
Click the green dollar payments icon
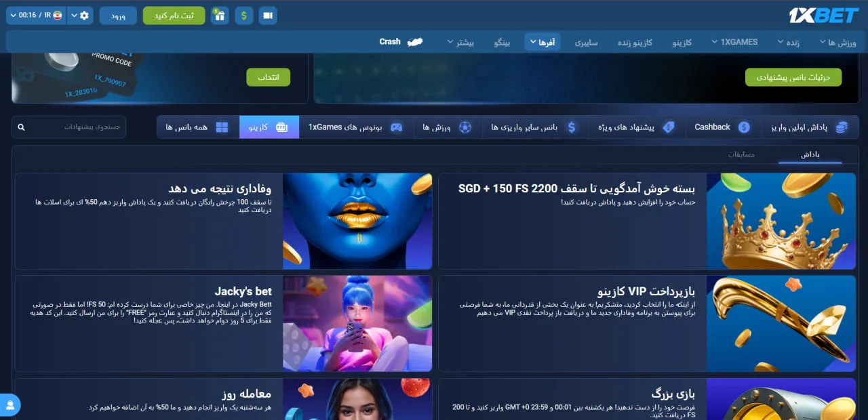(244, 16)
